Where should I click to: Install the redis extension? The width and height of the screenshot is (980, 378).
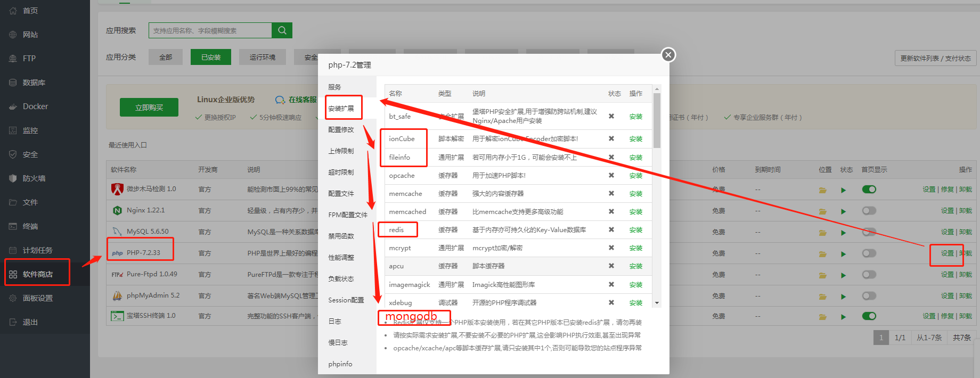point(635,230)
